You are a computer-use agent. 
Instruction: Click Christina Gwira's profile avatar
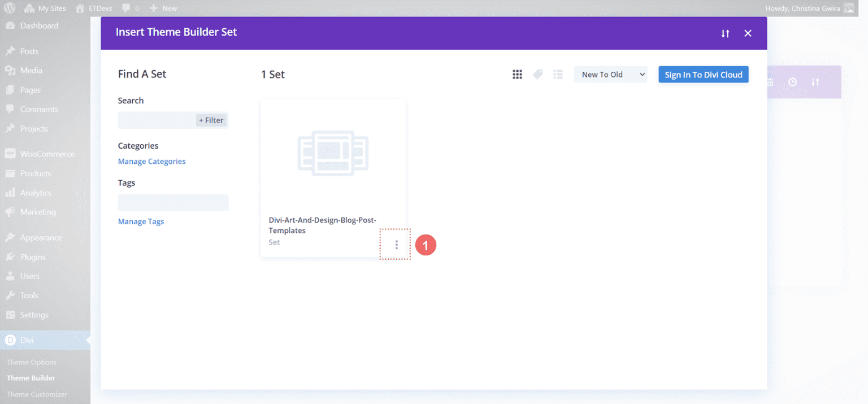[848, 8]
